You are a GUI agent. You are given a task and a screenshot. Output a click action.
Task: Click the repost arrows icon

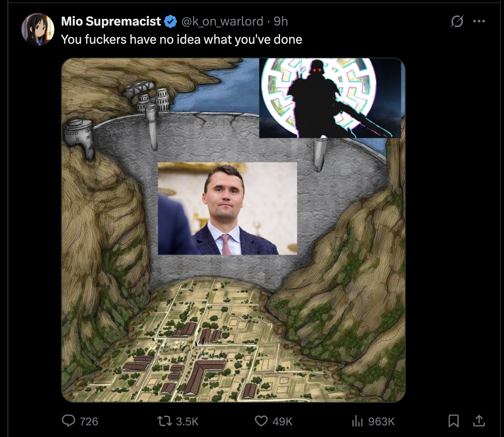tap(165, 421)
